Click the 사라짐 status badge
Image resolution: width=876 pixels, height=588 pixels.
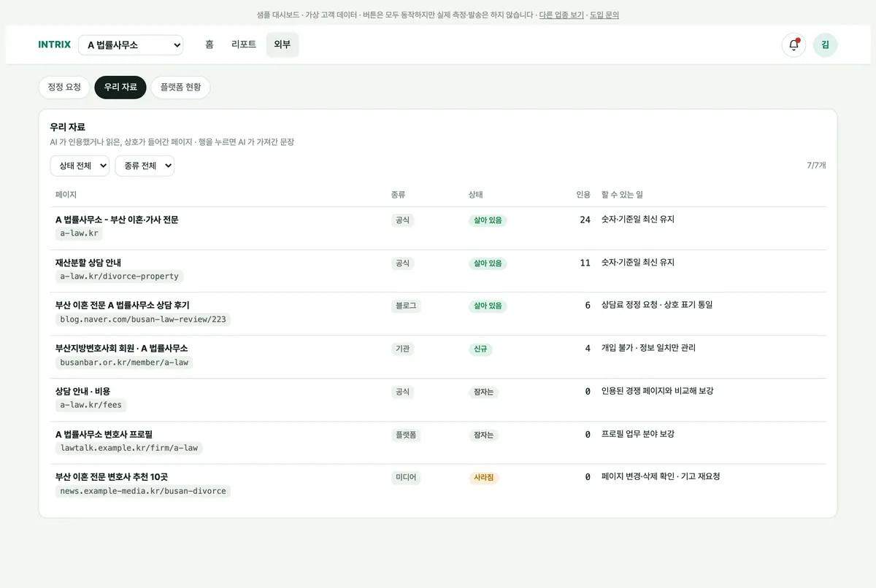(x=484, y=478)
